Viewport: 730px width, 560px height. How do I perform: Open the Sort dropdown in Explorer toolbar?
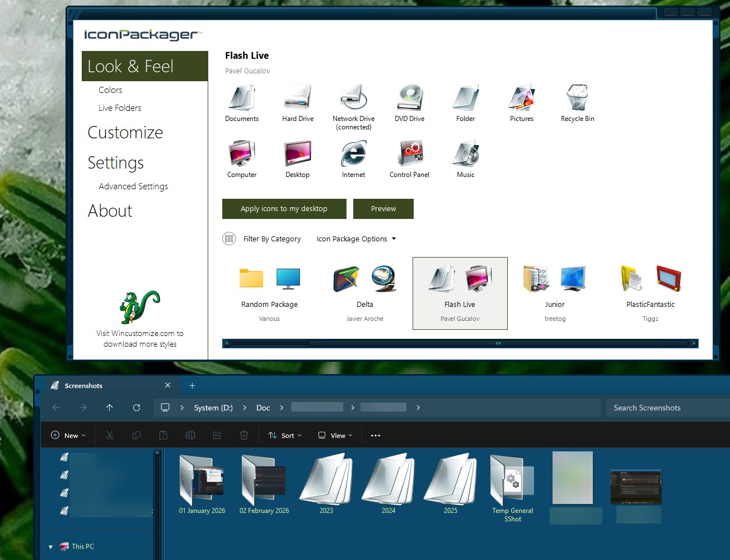285,436
